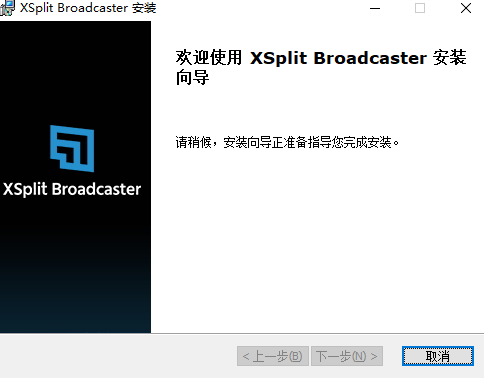The image size is (484, 378).
Task: Click the text 请稍候，安装向导正准备指导您完成安装。
Action: 287,142
